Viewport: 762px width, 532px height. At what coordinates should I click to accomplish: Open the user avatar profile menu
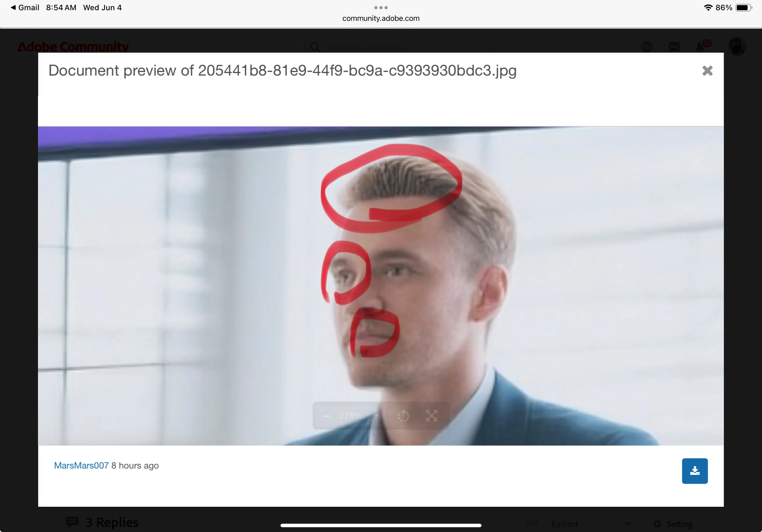tap(737, 47)
